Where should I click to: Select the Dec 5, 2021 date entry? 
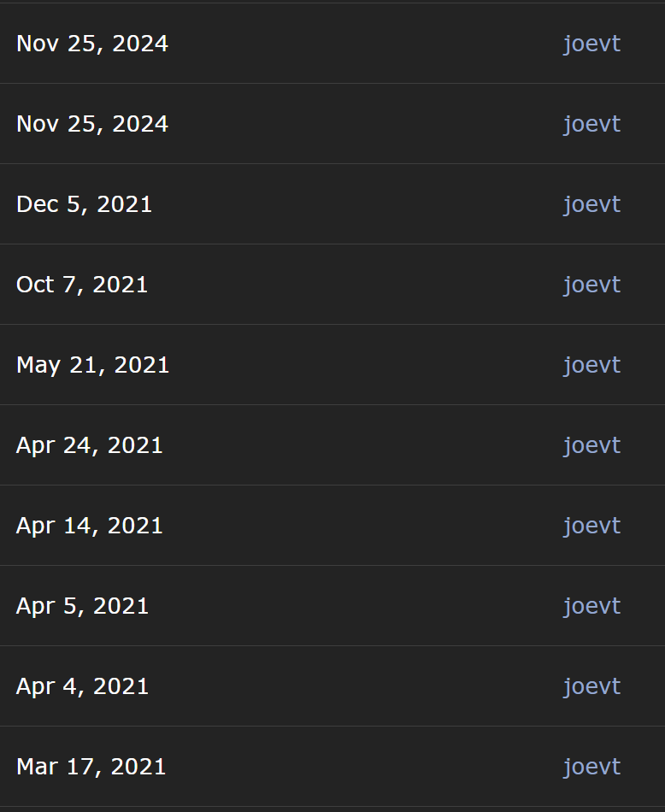click(x=84, y=204)
